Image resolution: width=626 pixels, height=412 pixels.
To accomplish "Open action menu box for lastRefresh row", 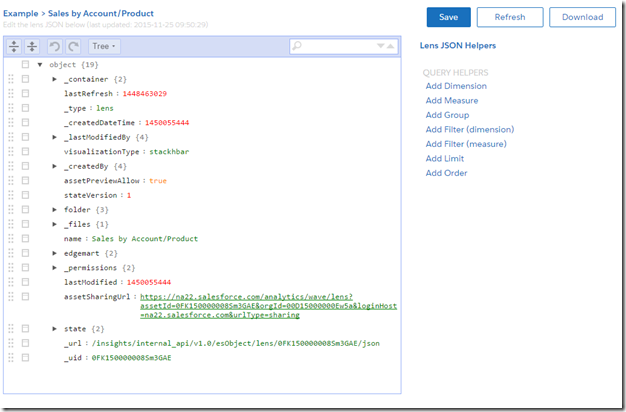I will (26, 93).
